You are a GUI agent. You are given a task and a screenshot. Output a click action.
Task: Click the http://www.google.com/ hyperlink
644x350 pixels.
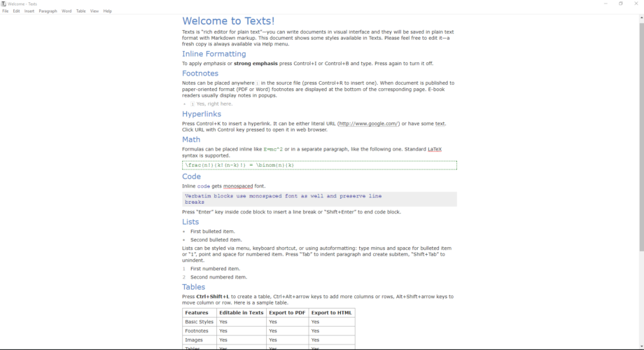(368, 124)
